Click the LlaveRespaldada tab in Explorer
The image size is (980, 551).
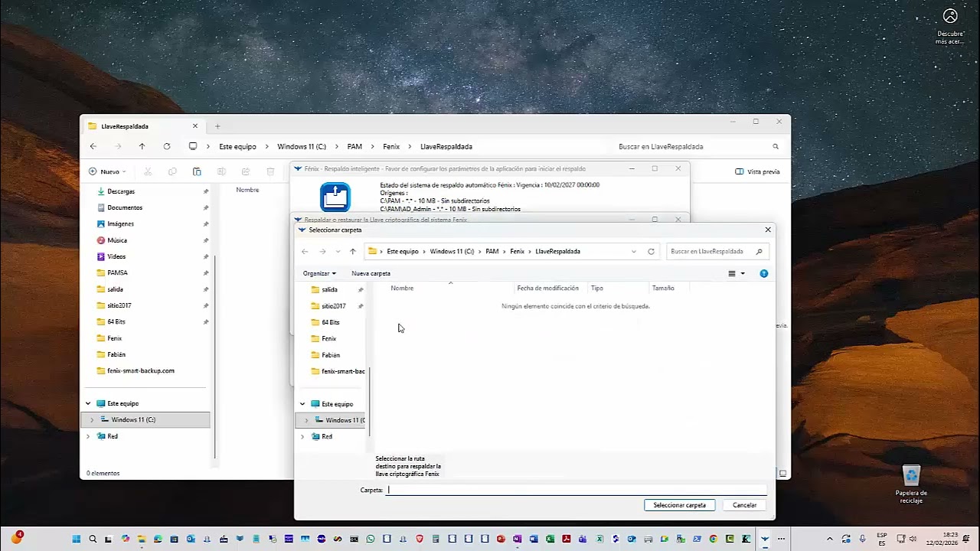pyautogui.click(x=142, y=126)
